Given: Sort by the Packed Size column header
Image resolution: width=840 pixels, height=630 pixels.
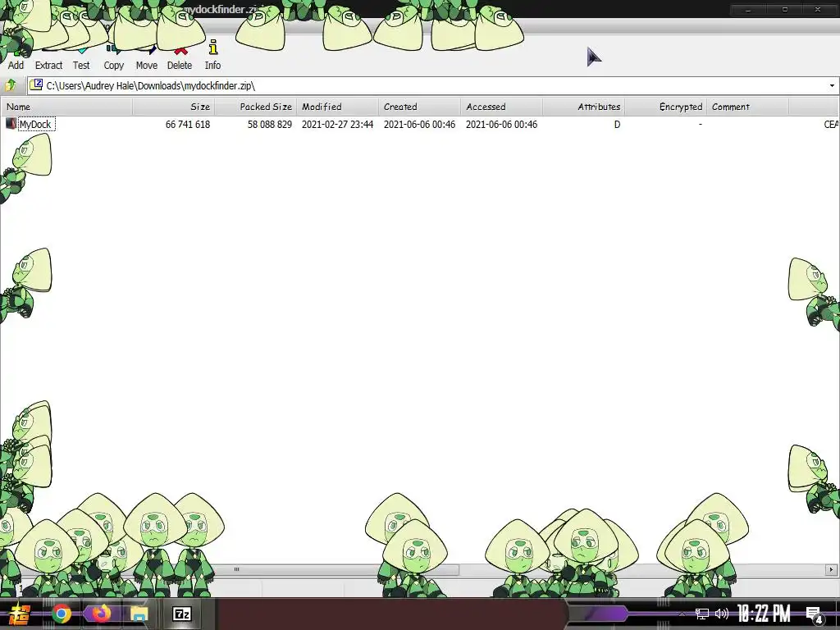Looking at the screenshot, I should point(256,107).
